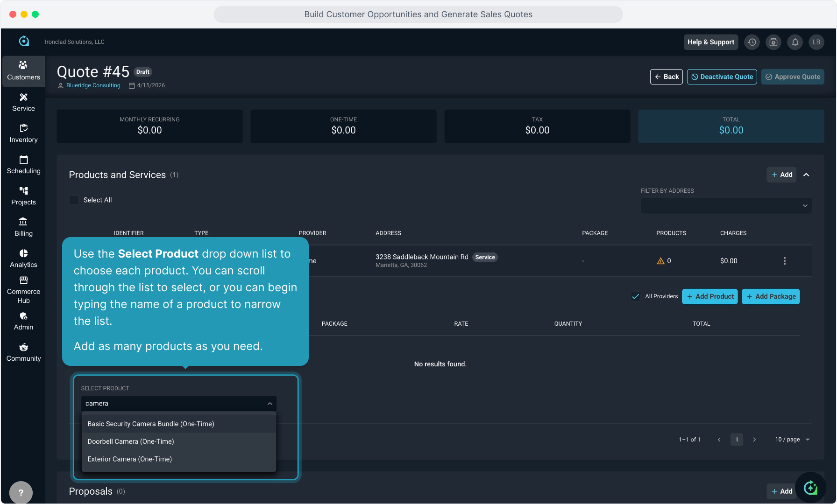Go to Billing in the sidebar
837x504 pixels.
tap(23, 227)
